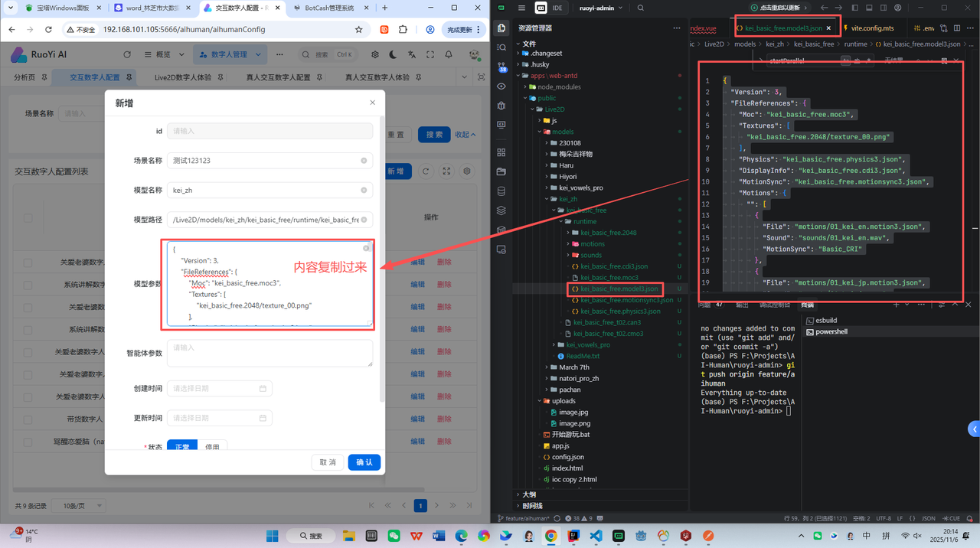Open the source control icon with badge 38

point(501,67)
